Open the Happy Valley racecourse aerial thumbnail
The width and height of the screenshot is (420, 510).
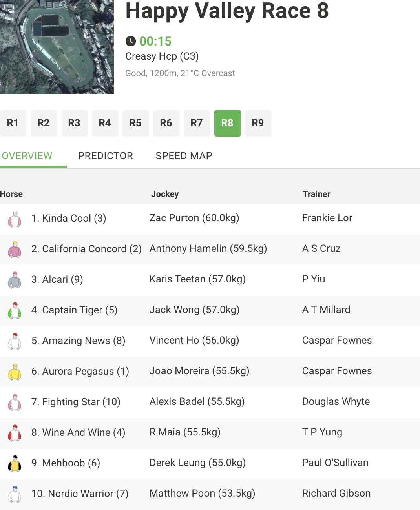[x=57, y=47]
